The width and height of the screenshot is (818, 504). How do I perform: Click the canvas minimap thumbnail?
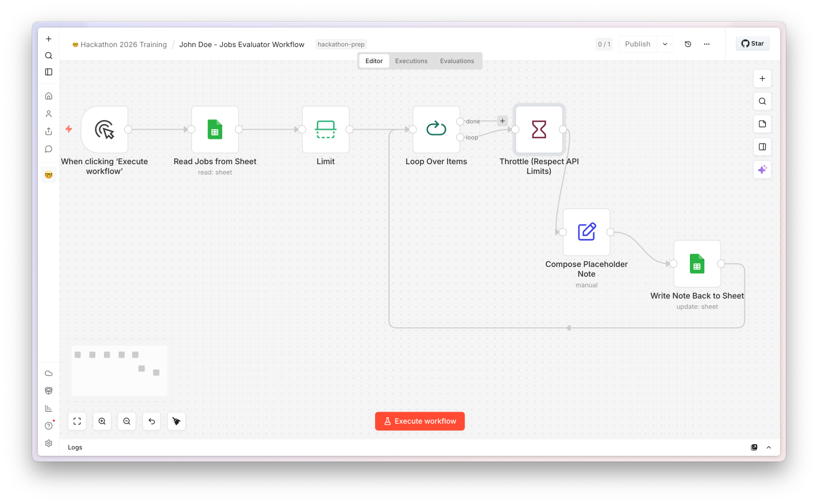pyautogui.click(x=119, y=371)
